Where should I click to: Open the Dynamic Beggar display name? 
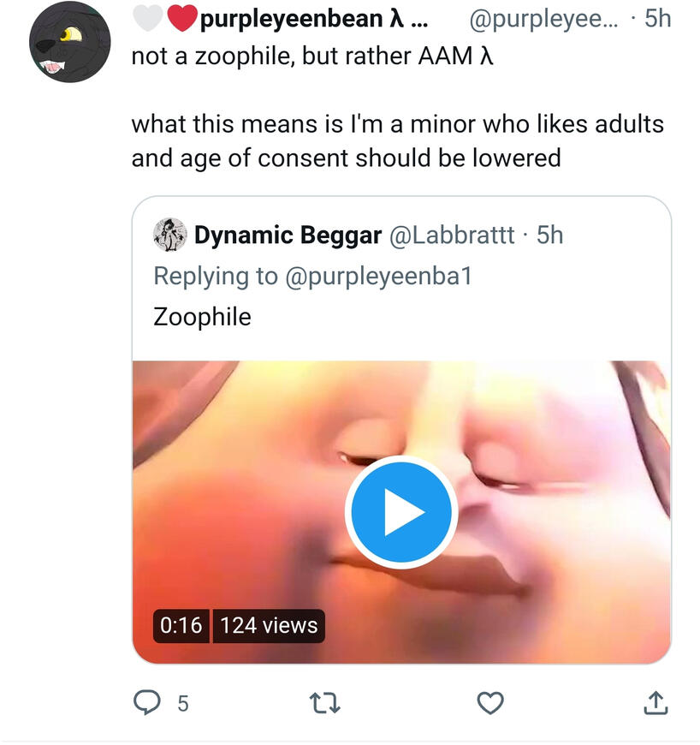point(288,235)
